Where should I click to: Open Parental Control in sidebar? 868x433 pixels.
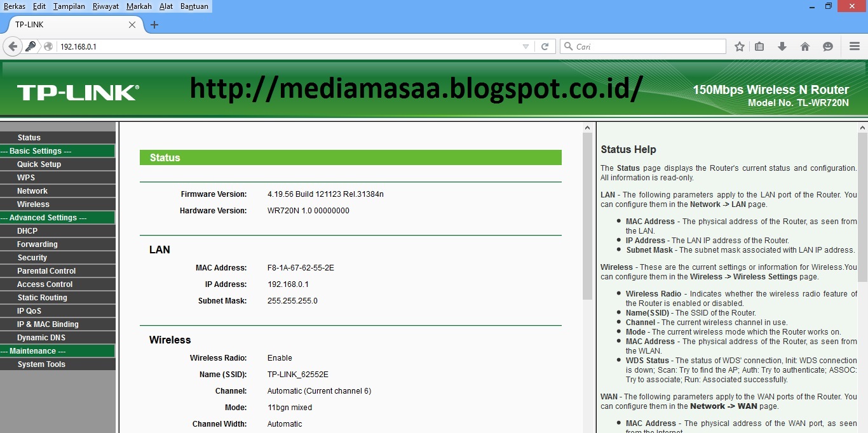[58, 271]
